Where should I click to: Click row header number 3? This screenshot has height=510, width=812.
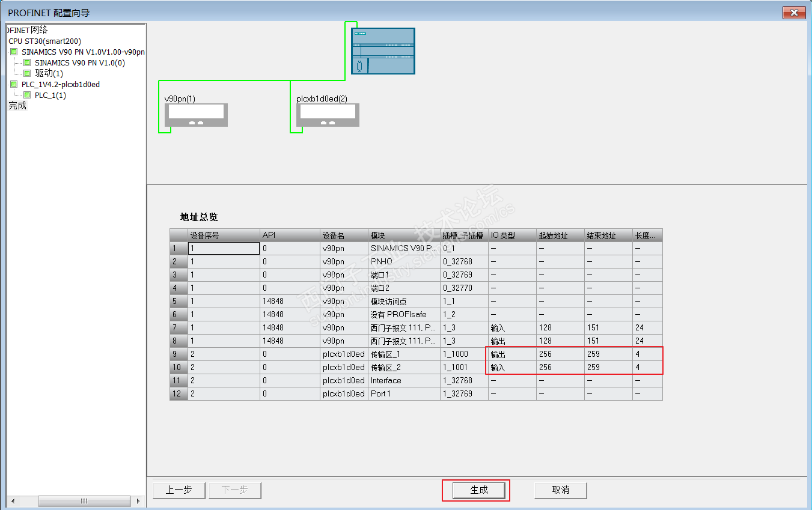pos(179,275)
